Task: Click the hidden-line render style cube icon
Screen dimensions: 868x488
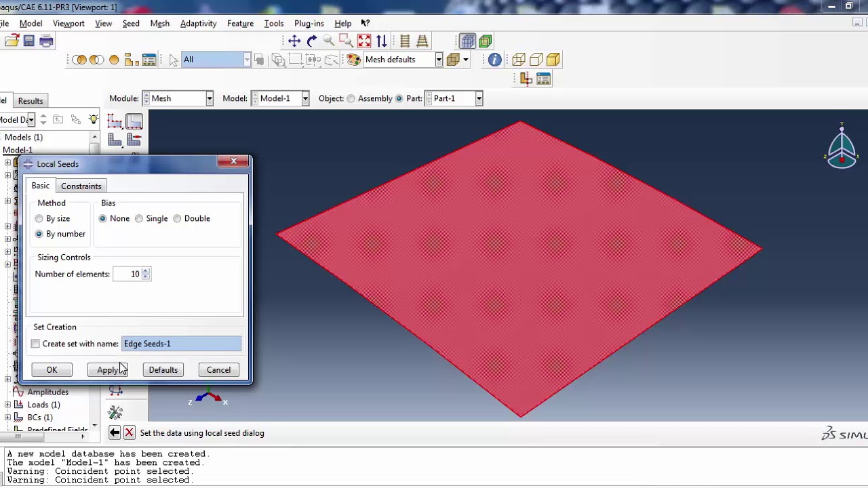Action: (x=536, y=60)
